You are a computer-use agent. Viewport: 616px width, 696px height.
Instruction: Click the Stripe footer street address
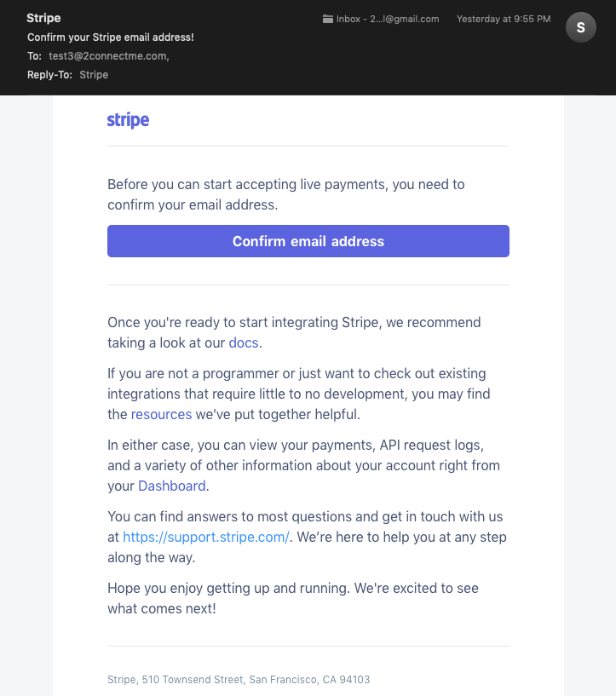click(239, 680)
